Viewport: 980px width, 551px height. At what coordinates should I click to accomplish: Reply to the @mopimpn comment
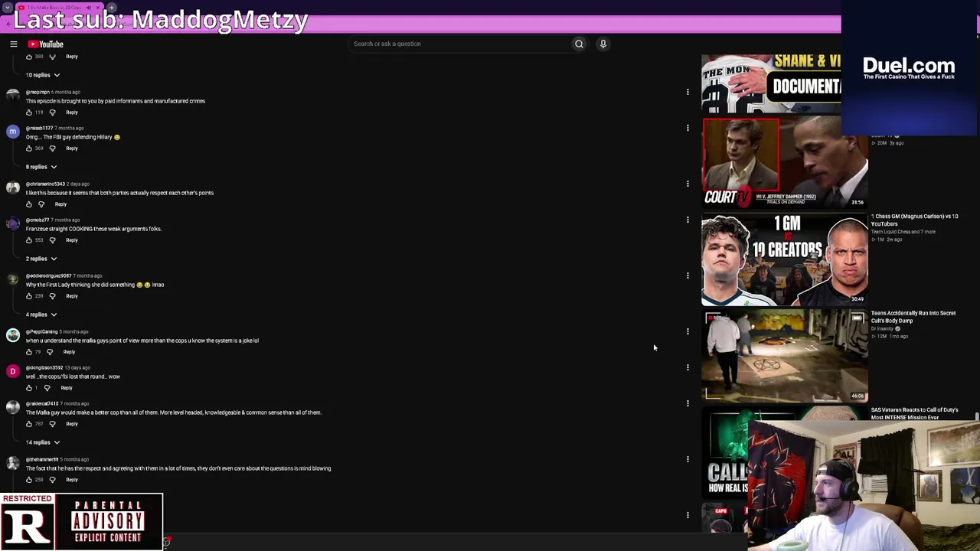72,112
